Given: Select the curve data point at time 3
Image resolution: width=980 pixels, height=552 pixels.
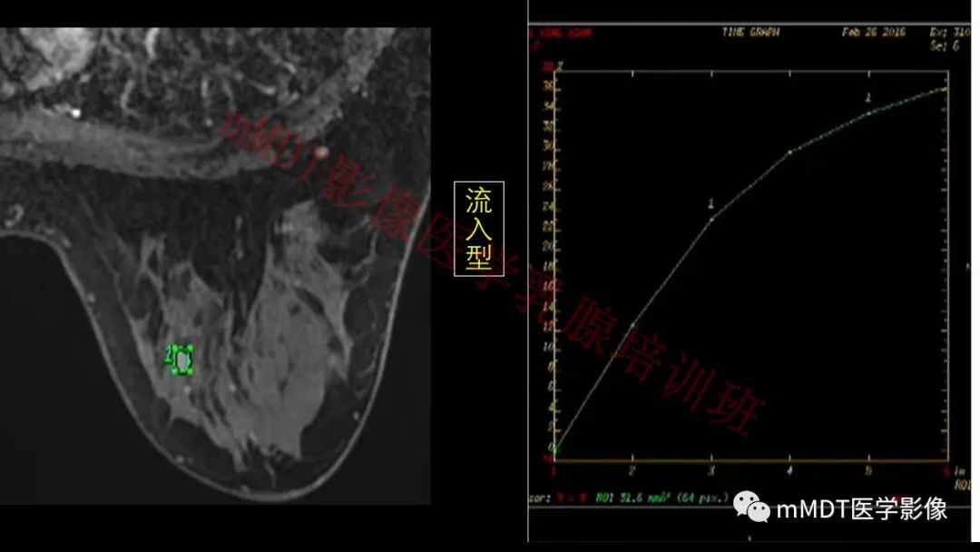Looking at the screenshot, I should (x=711, y=219).
